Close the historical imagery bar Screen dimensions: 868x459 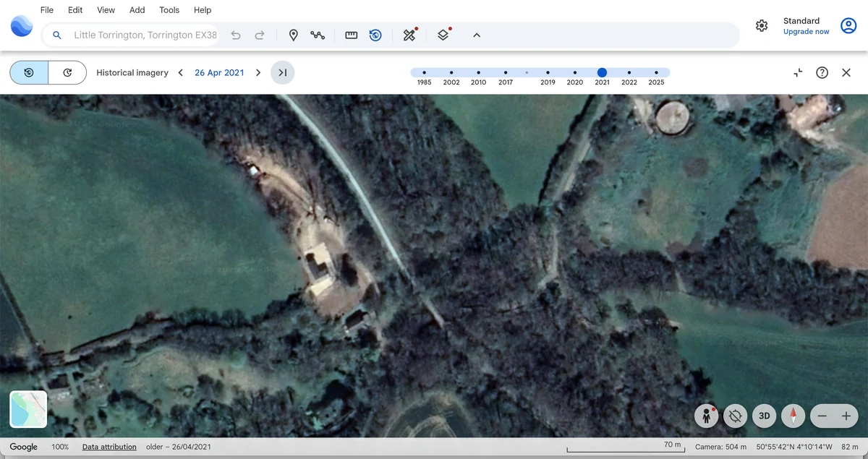click(846, 72)
